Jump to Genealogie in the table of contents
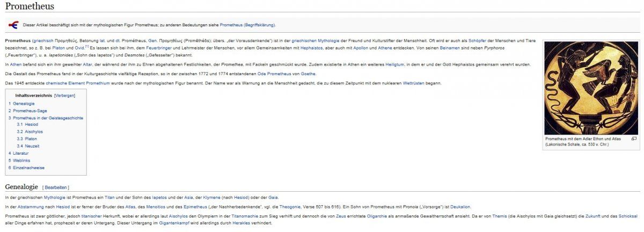 click(x=24, y=103)
